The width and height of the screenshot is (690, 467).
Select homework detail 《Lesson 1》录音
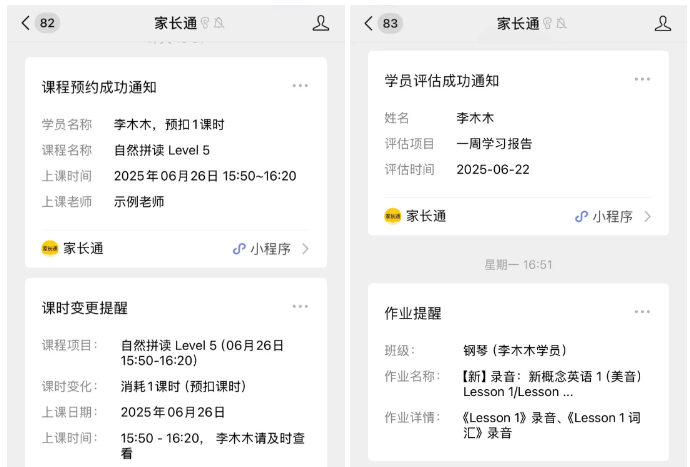(508, 418)
